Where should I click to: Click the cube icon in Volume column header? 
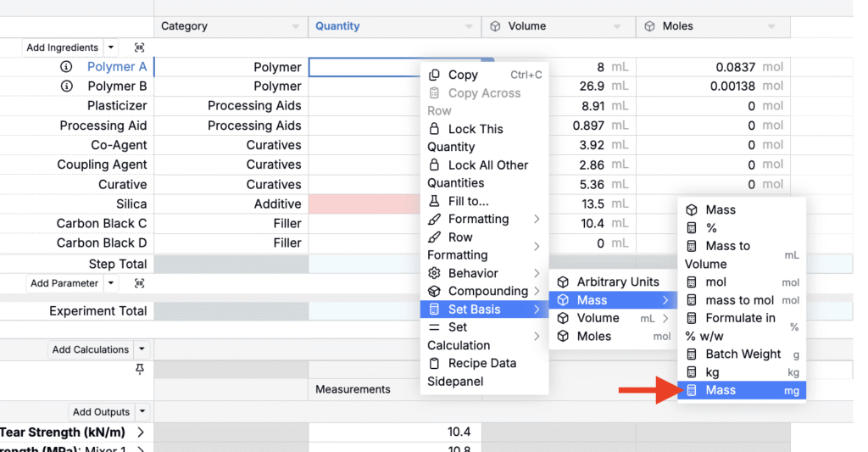pos(496,26)
